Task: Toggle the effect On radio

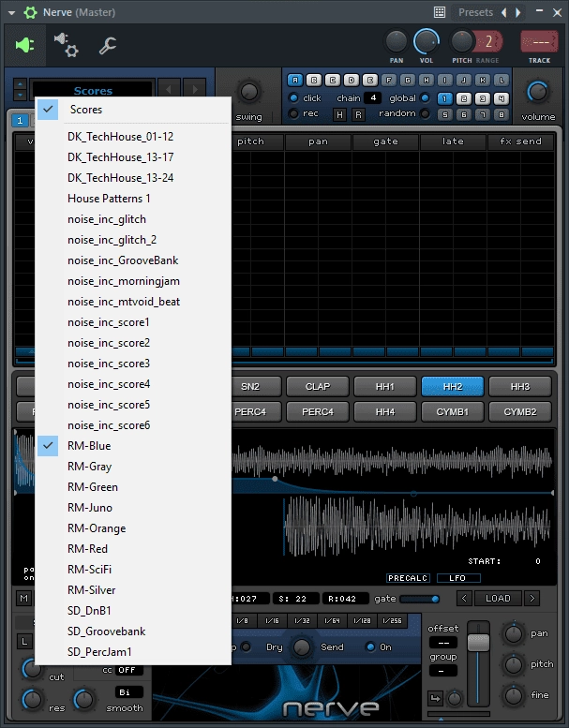Action: click(x=370, y=646)
